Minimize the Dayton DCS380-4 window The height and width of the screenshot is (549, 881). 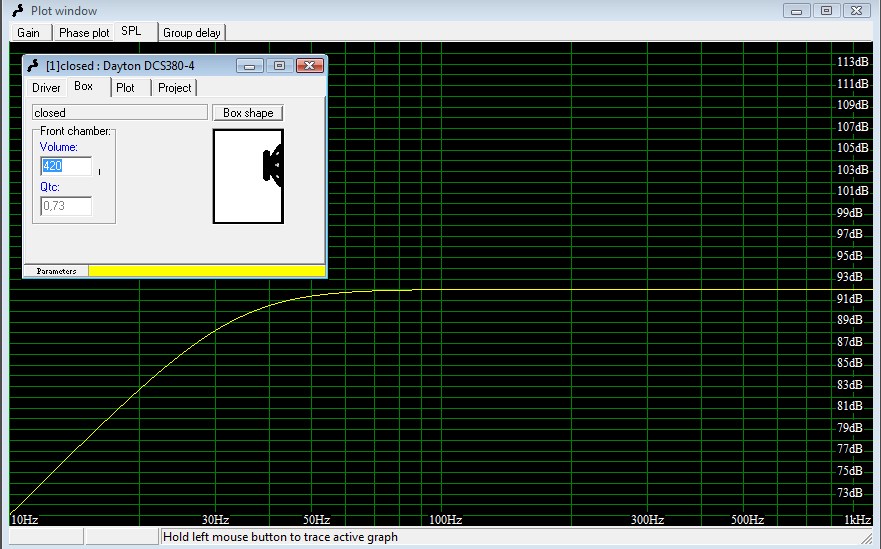click(x=250, y=66)
